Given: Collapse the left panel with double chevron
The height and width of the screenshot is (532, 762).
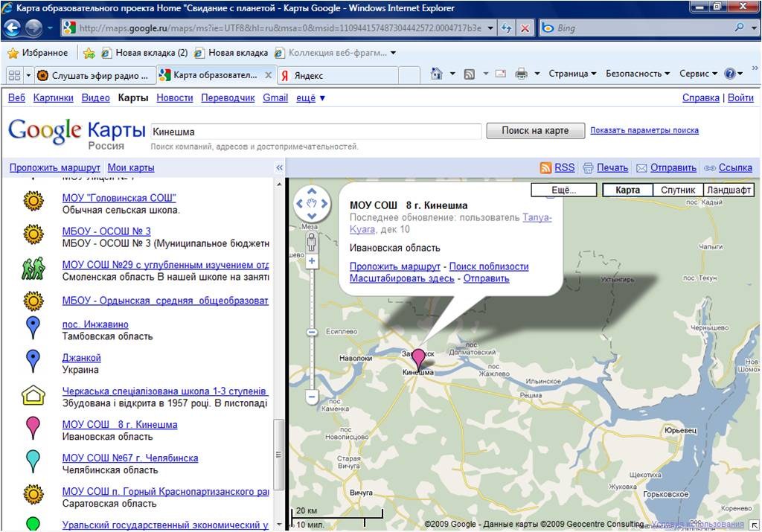Looking at the screenshot, I should click(x=280, y=167).
